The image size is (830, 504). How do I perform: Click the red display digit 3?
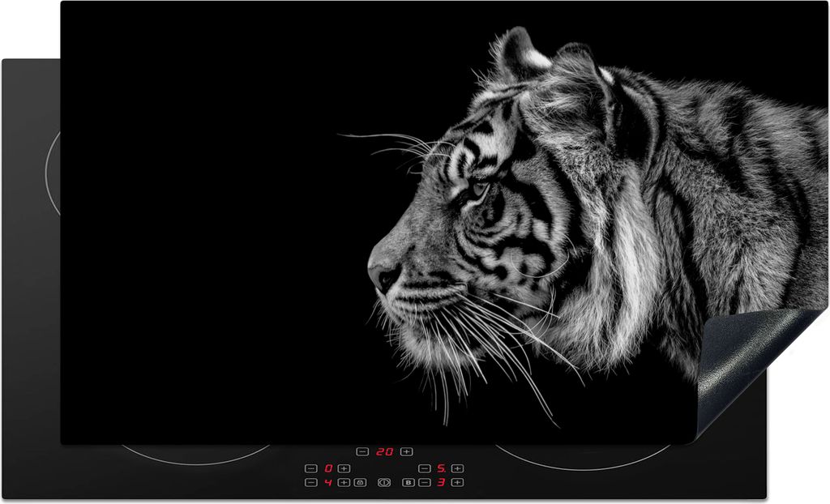[x=441, y=482]
